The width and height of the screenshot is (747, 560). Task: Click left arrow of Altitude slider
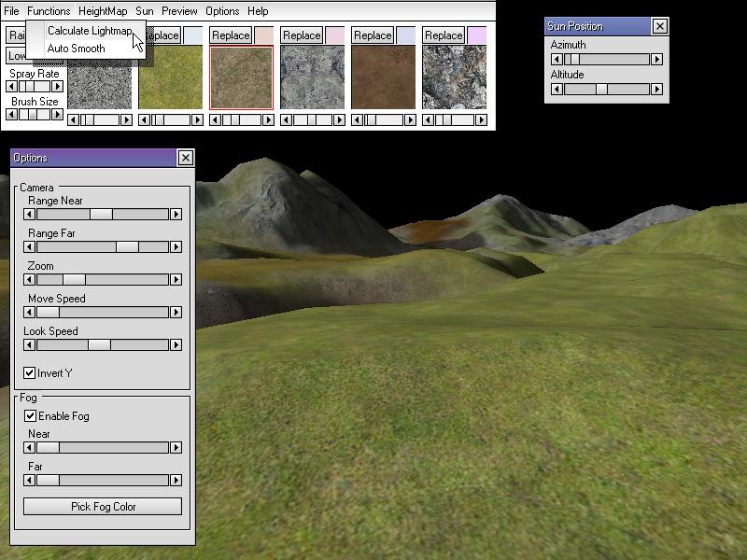pos(557,90)
